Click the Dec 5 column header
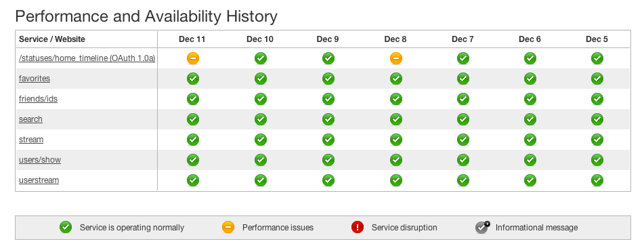Image resolution: width=644 pixels, height=248 pixels. (597, 39)
